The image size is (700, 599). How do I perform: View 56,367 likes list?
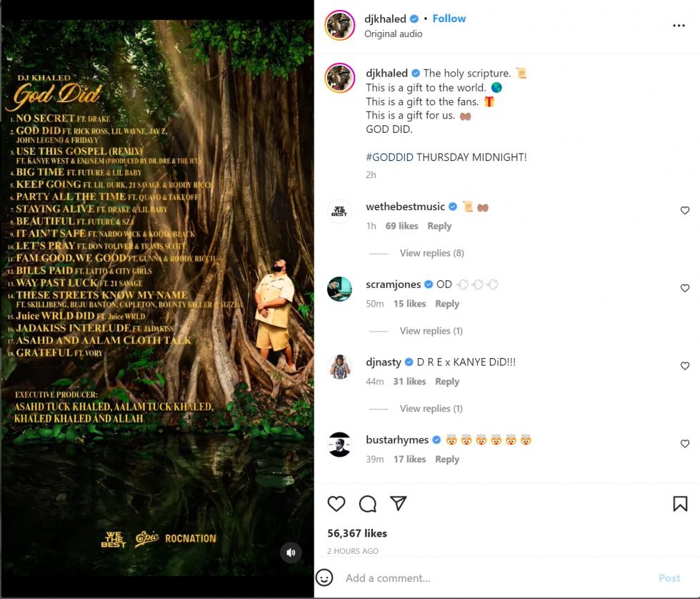[357, 533]
